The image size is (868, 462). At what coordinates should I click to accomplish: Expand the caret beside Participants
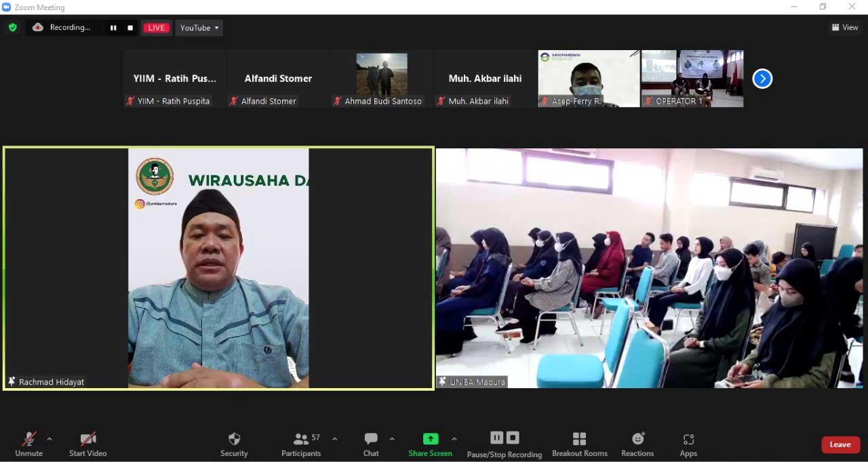(x=335, y=439)
